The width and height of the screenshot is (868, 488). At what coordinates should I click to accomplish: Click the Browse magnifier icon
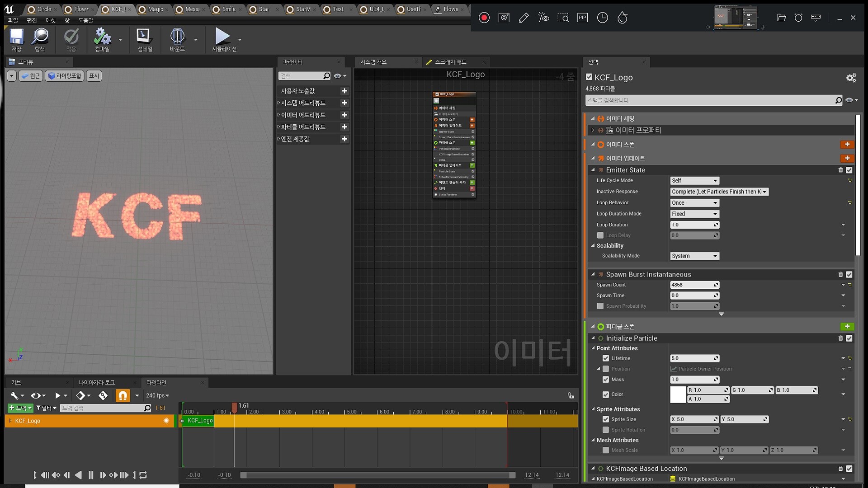[40, 37]
